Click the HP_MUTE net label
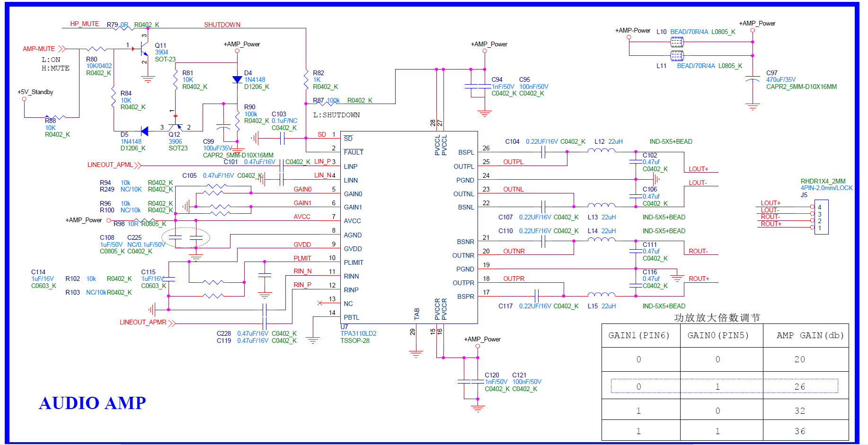Viewport: 868px width, 445px height. tap(85, 24)
